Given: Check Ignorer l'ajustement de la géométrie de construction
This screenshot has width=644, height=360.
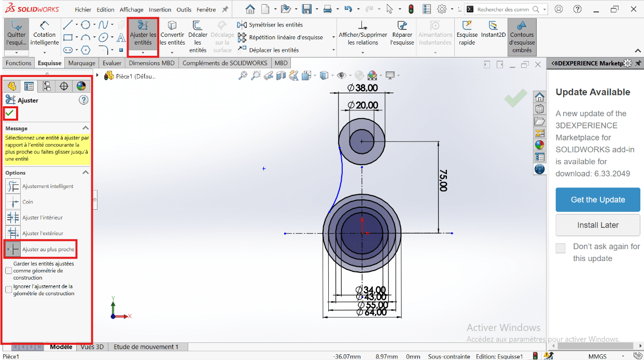Looking at the screenshot, I should pos(9,290).
